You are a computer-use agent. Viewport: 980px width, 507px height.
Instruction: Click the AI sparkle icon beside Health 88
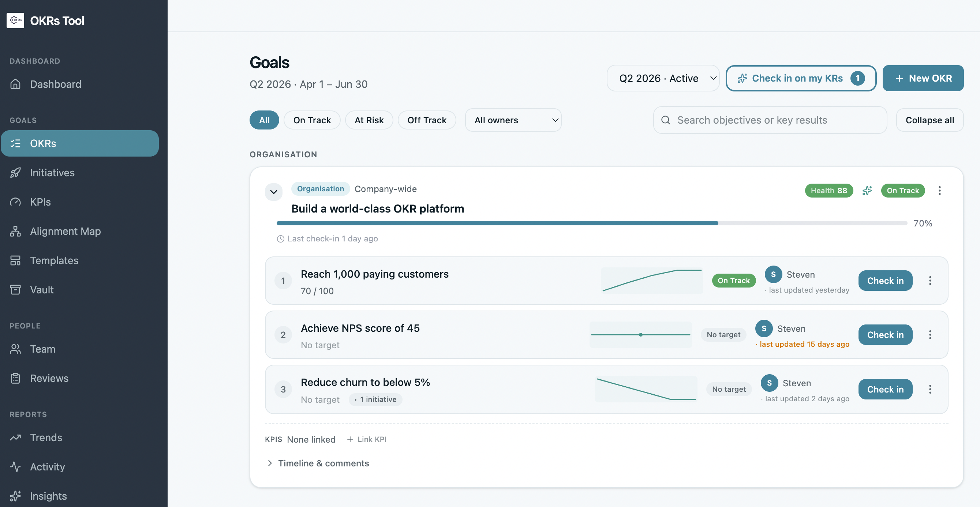867,191
